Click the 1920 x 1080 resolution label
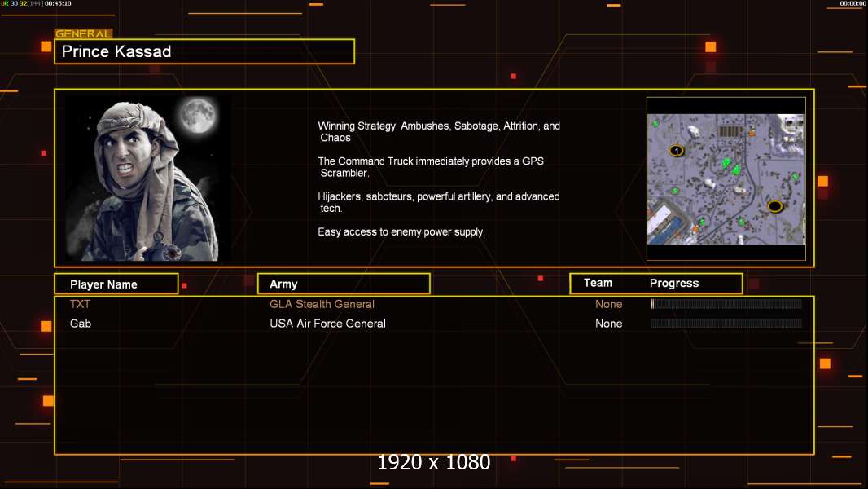 [434, 462]
